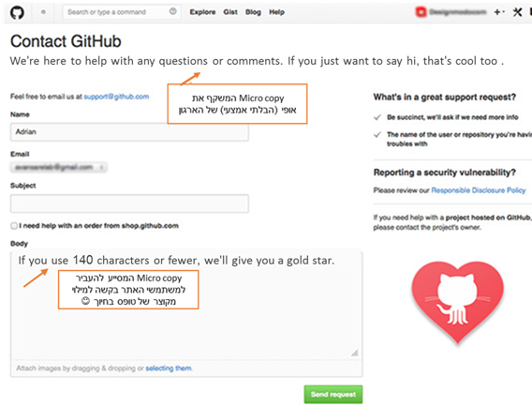Click the "selecting them" attachment link
Viewport: 532px width, 406px height.
169,368
